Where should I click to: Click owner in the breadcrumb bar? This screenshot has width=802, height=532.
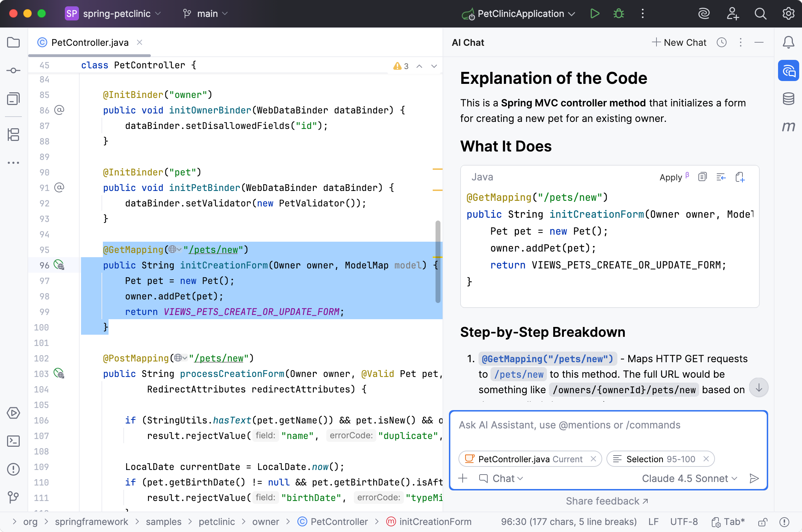[265, 522]
